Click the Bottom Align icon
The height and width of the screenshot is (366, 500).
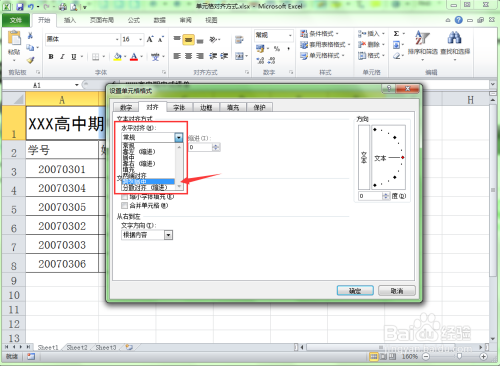point(200,40)
